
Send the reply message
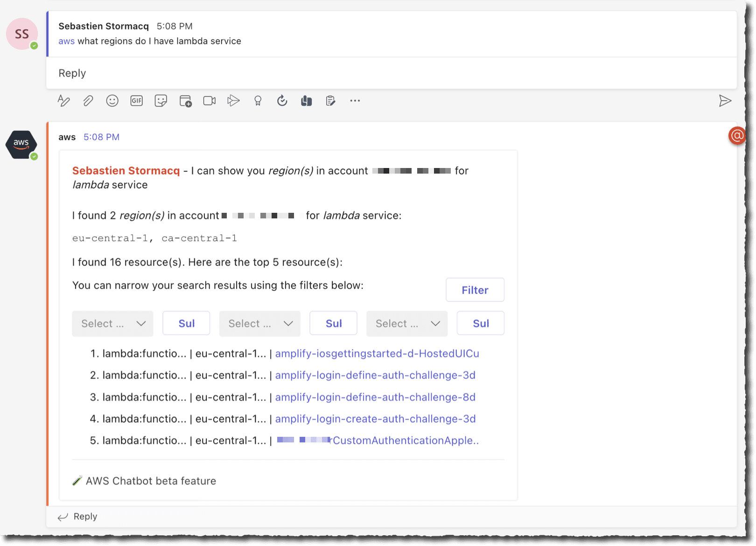725,100
